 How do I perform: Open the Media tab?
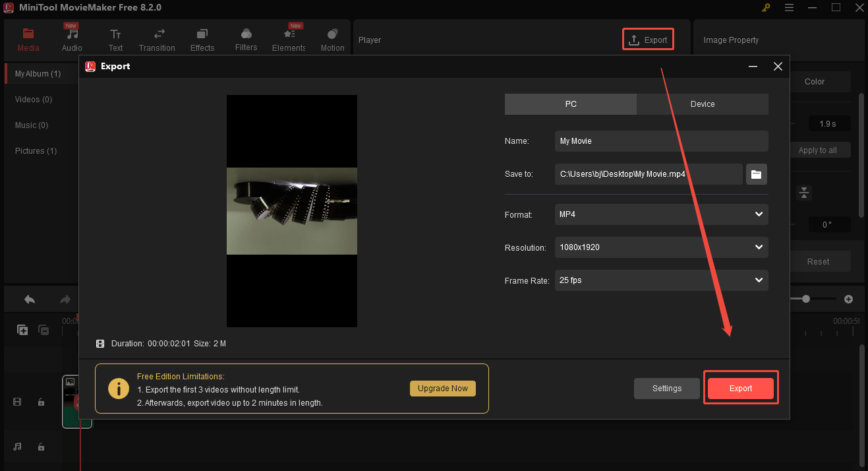coord(28,40)
